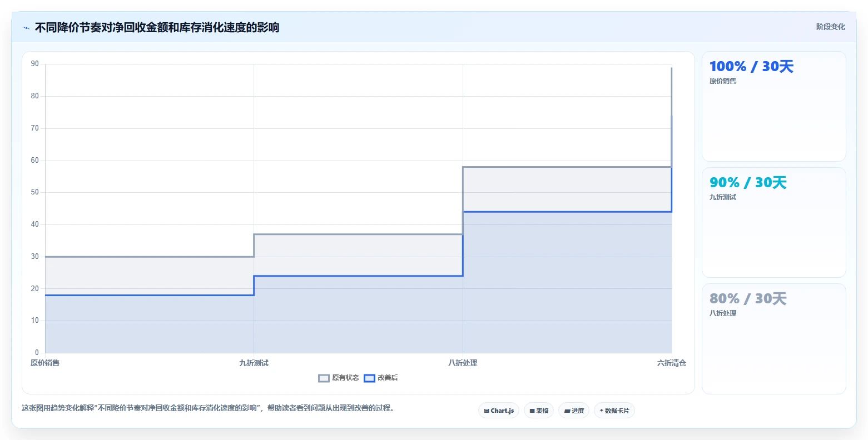
Task: Toggle the 改善后 legend series
Action: [381, 378]
